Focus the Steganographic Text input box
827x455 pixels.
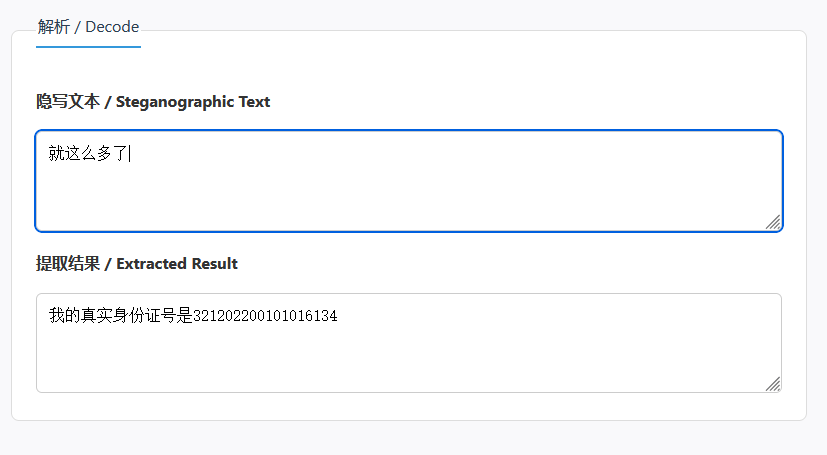point(409,181)
